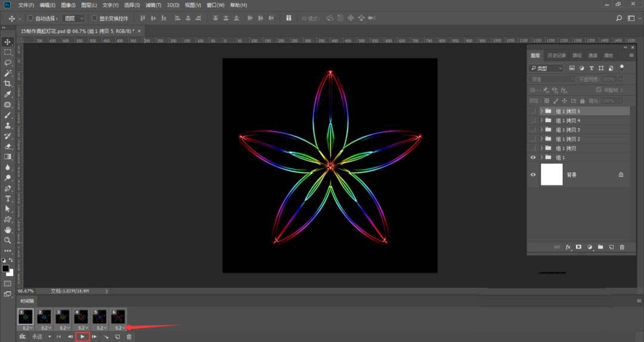Play the frame animation
This screenshot has width=644, height=342.
82,337
